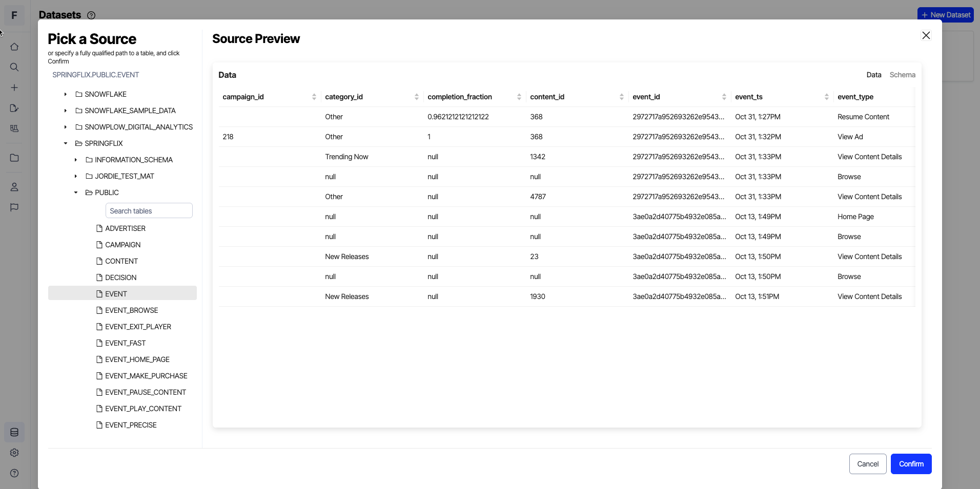Open the help circle icon in sidebar

tap(14, 473)
